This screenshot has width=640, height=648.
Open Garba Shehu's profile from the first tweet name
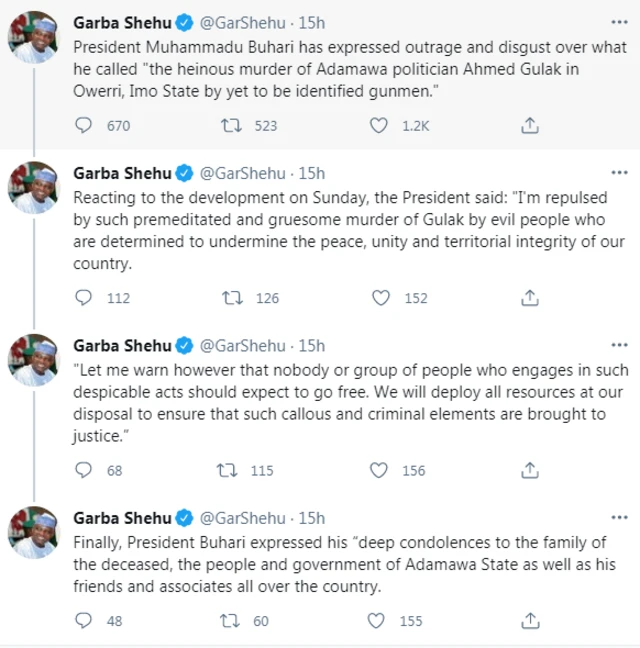point(122,22)
